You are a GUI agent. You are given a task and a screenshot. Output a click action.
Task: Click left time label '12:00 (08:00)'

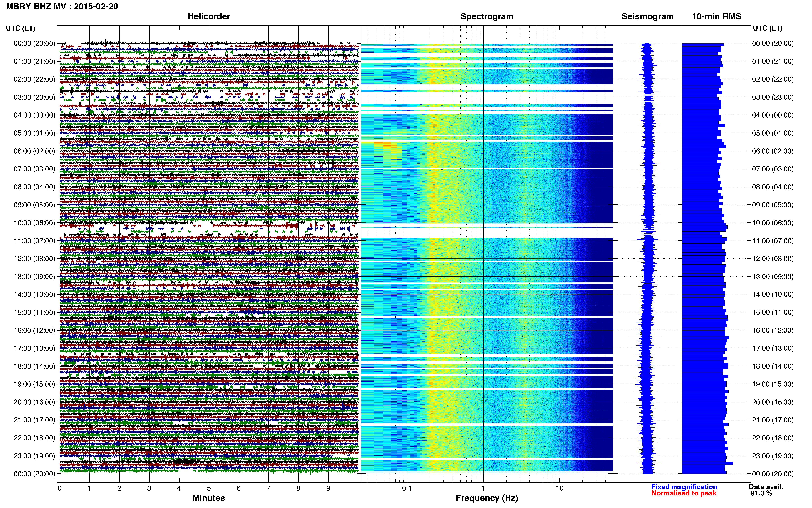tap(34, 259)
